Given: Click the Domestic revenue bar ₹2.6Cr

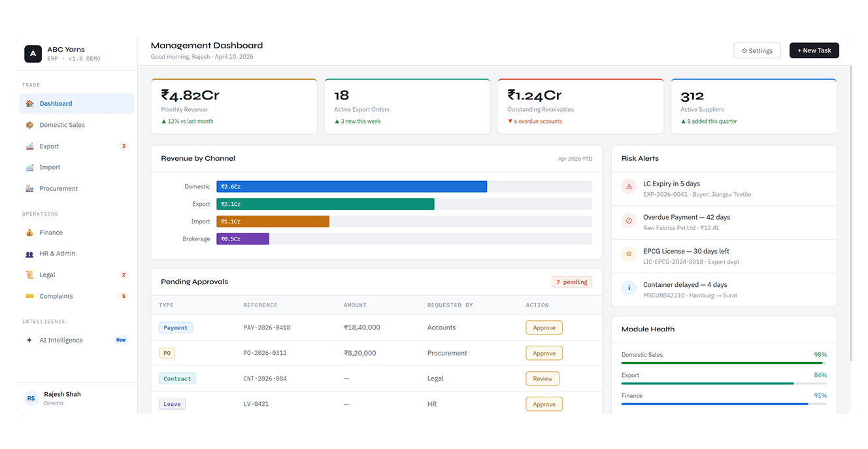Looking at the screenshot, I should 352,186.
